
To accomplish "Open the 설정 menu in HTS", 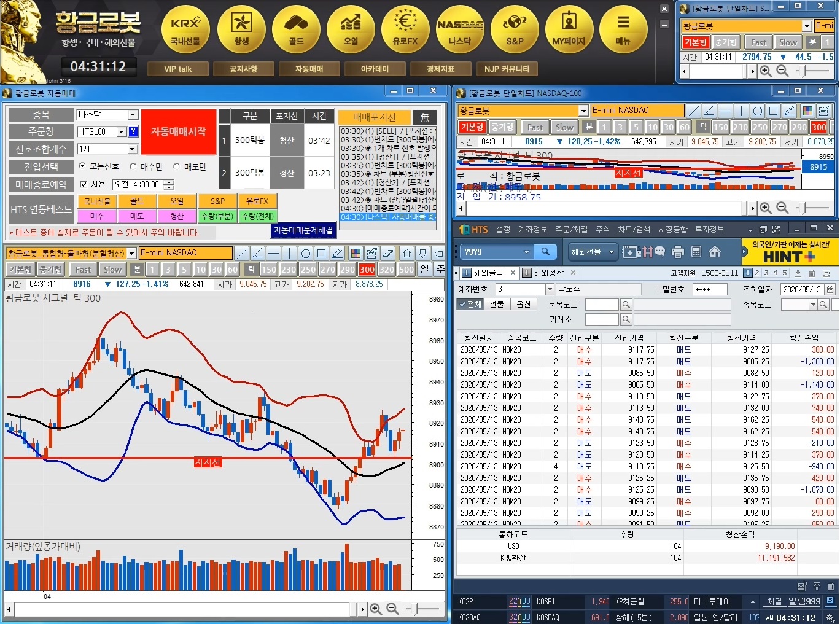I will tap(503, 229).
